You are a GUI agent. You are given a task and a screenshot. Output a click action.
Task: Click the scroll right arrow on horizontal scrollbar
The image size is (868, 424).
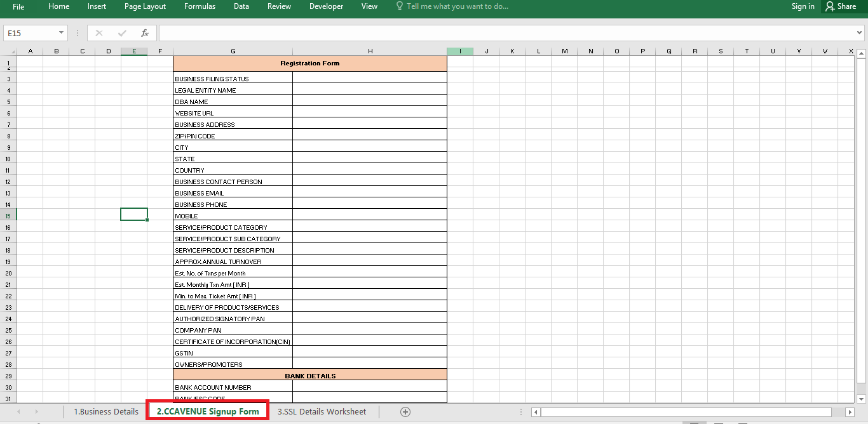[x=850, y=413]
